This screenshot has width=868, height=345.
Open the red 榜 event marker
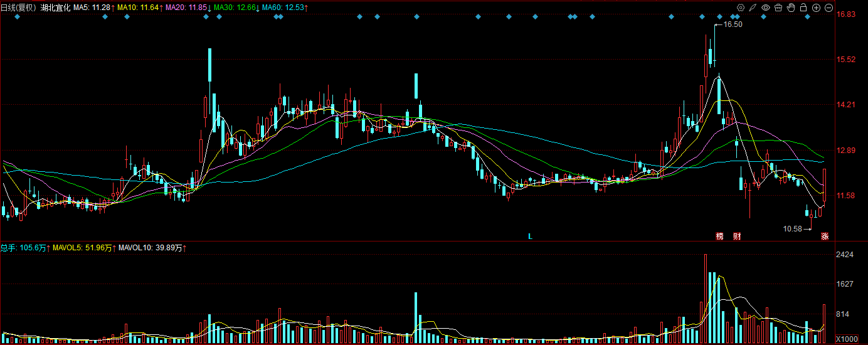coord(720,236)
